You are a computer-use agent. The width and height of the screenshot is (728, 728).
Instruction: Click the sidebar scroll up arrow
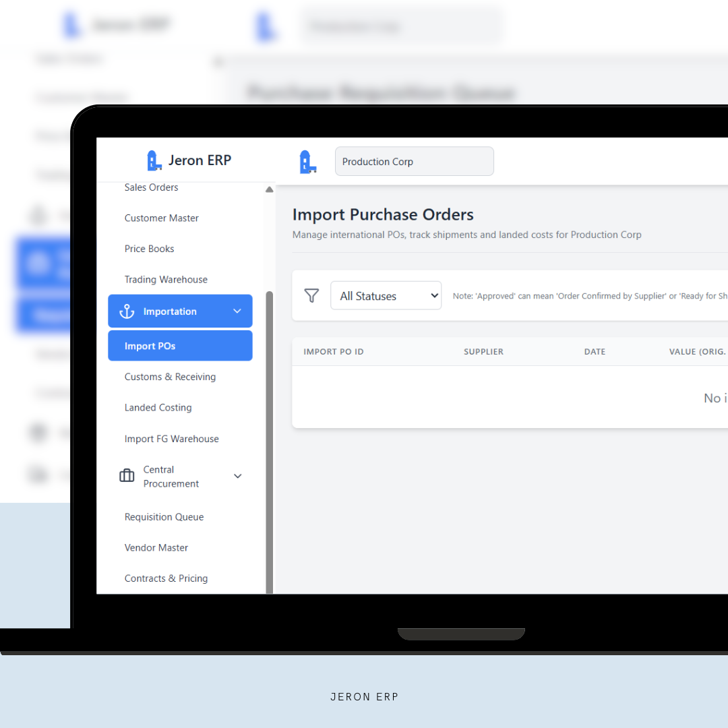coord(270,190)
